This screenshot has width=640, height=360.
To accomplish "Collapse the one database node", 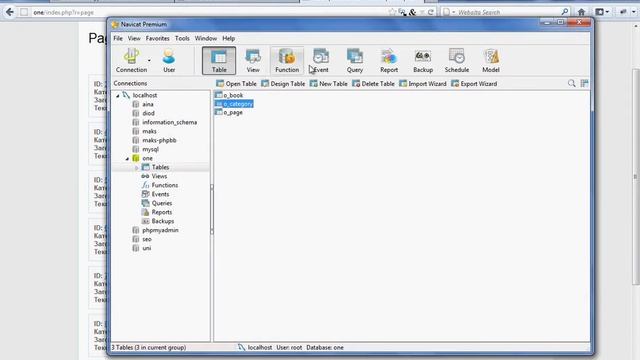I will [127, 158].
